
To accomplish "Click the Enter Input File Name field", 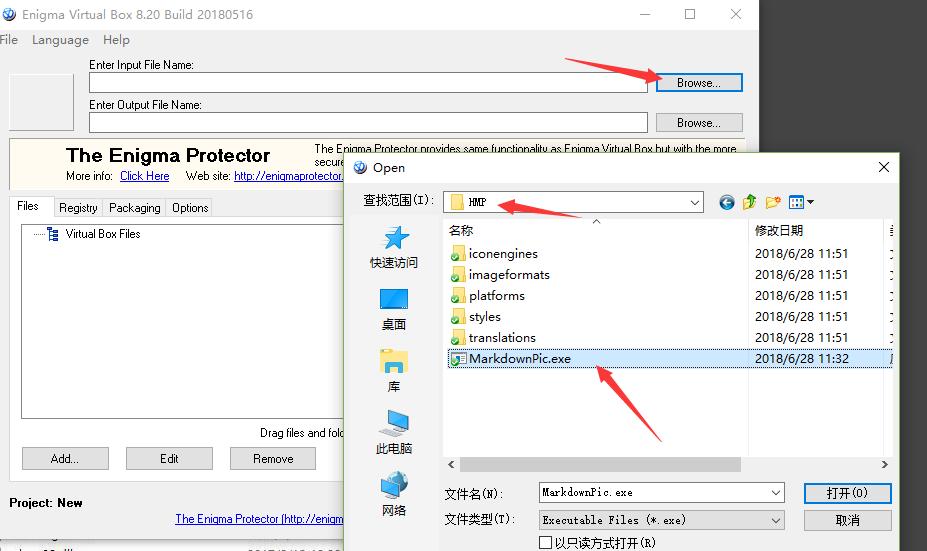I will (x=368, y=83).
